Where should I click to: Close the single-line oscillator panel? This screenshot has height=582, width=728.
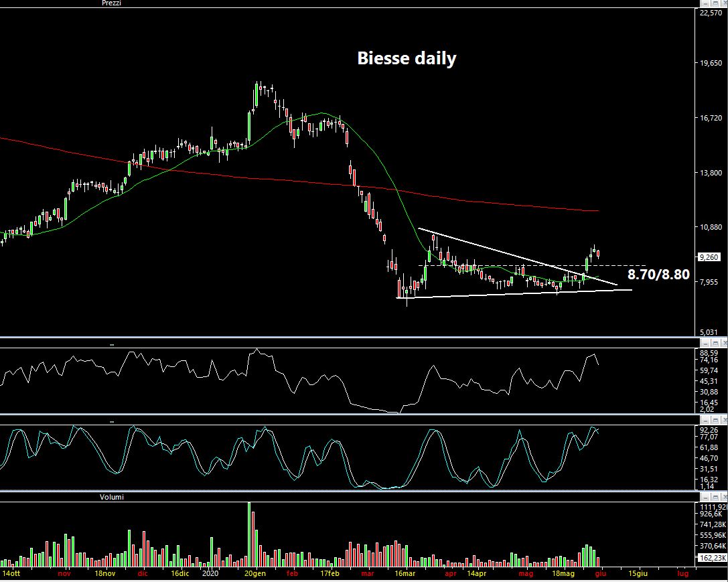coord(723,343)
